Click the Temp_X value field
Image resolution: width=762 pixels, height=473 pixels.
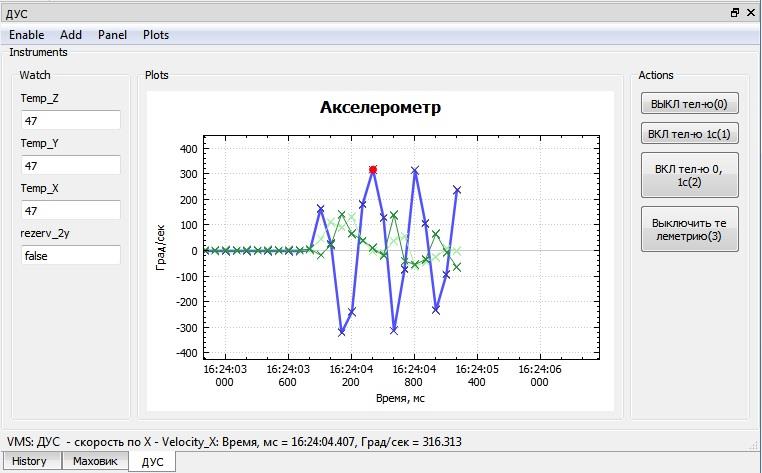71,211
